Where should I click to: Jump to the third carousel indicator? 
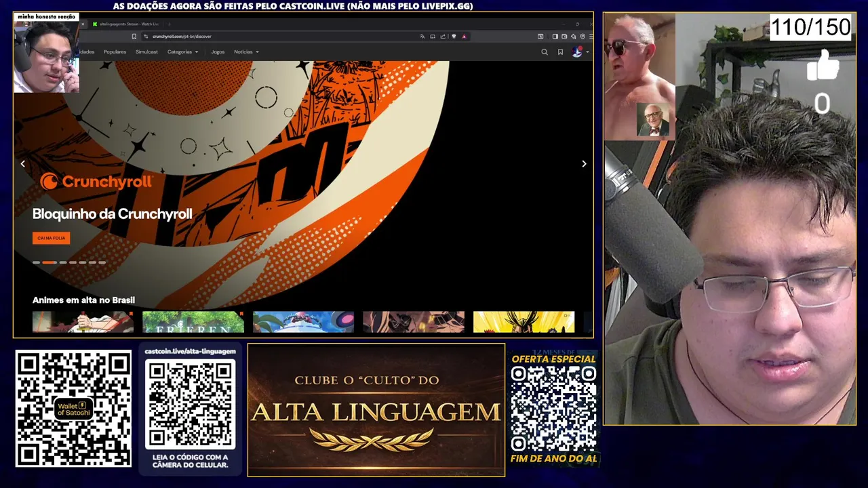coord(63,262)
